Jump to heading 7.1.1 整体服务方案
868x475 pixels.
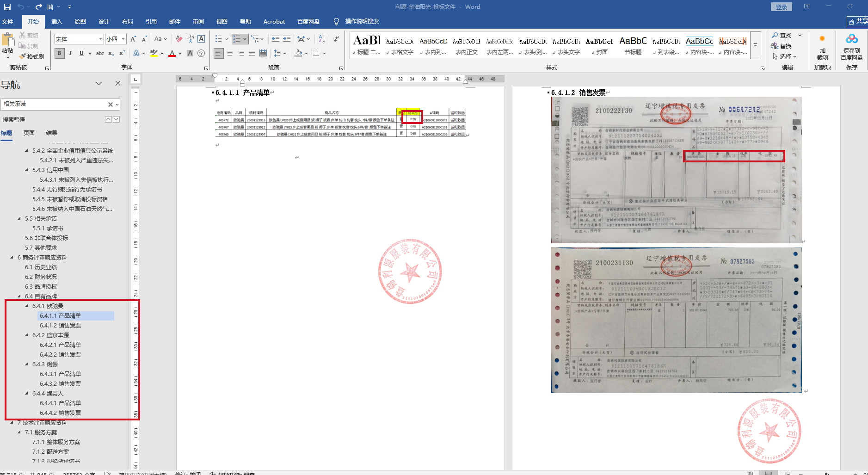[56, 442]
